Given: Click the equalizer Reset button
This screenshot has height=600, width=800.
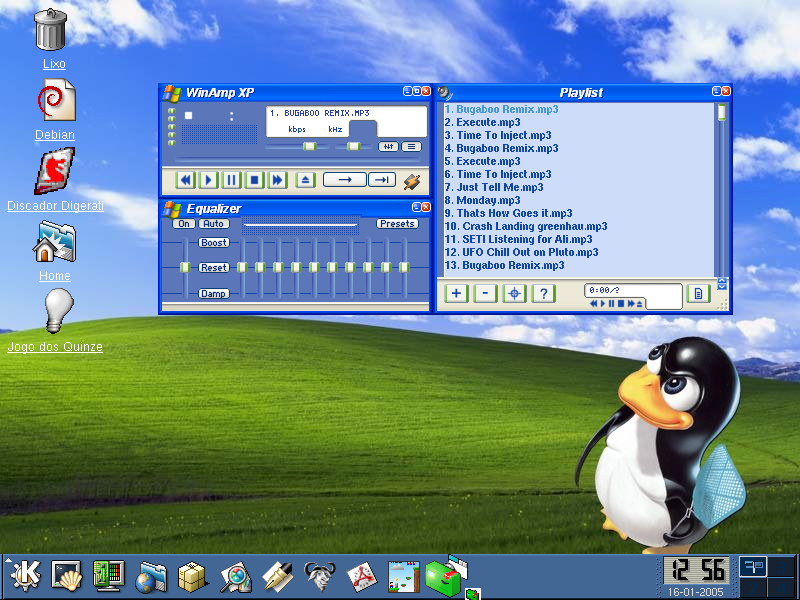Looking at the screenshot, I should [x=213, y=267].
